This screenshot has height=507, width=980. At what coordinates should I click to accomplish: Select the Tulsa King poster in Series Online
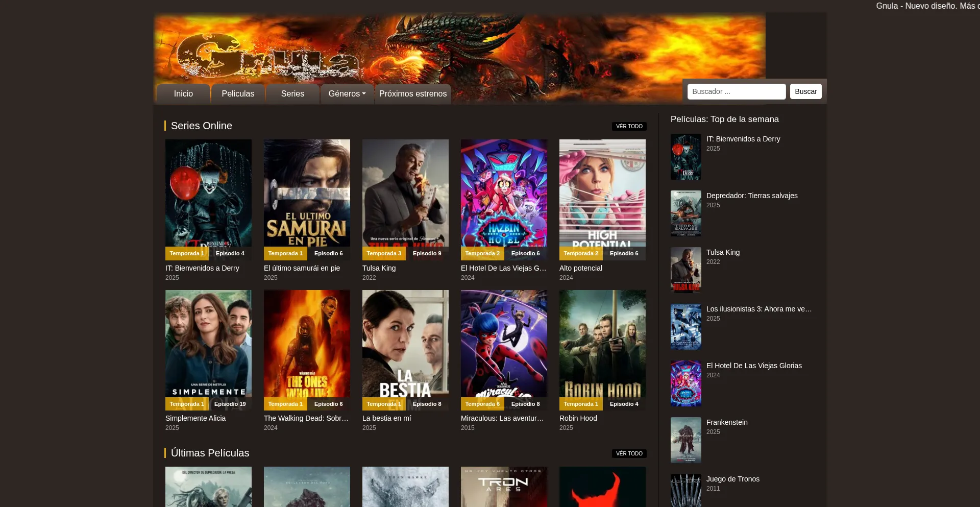(405, 194)
